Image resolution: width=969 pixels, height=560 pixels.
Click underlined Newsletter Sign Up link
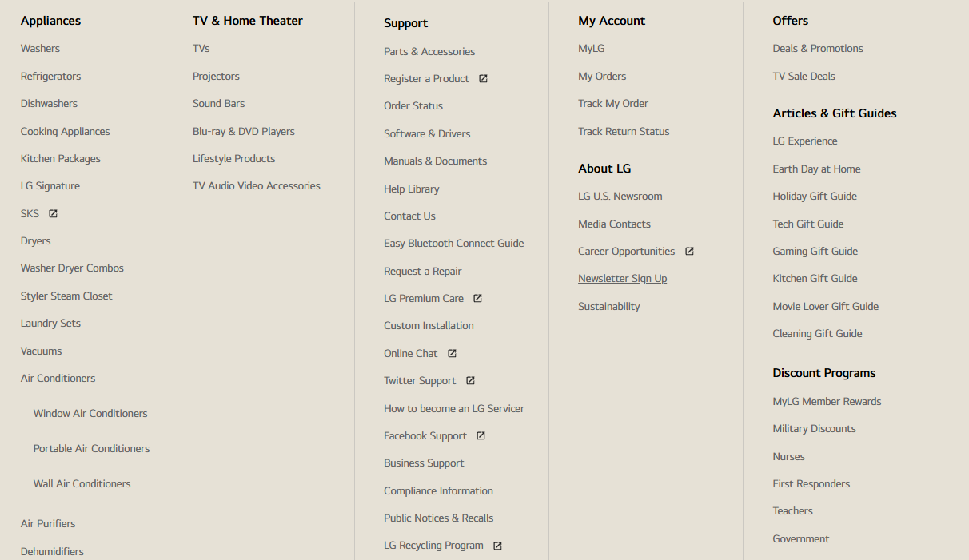pos(623,279)
